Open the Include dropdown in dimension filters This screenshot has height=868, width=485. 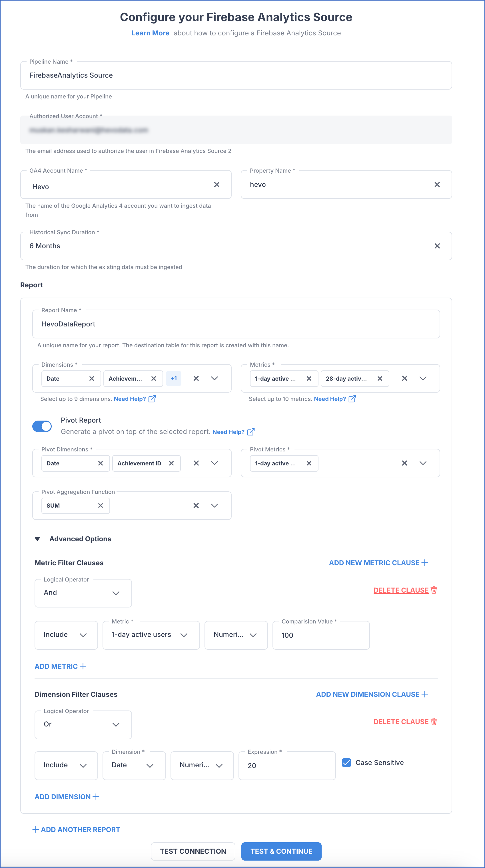[66, 765]
